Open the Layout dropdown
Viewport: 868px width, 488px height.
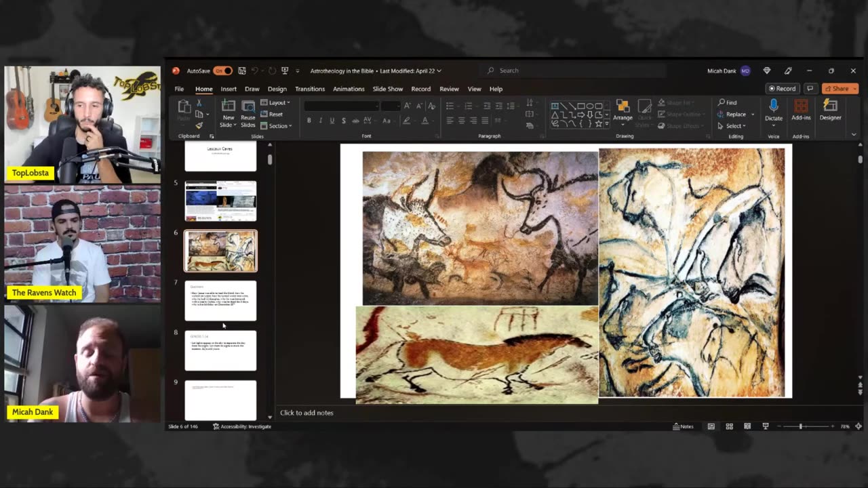[x=275, y=103]
